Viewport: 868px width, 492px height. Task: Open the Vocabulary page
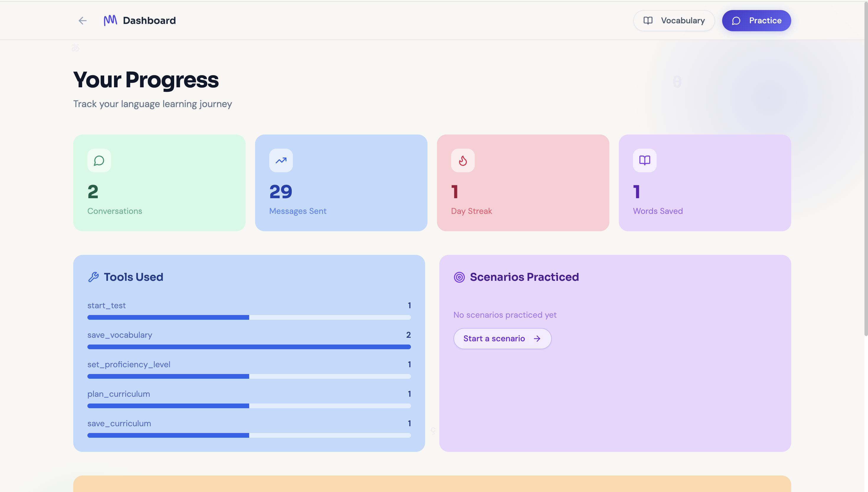pyautogui.click(x=673, y=21)
